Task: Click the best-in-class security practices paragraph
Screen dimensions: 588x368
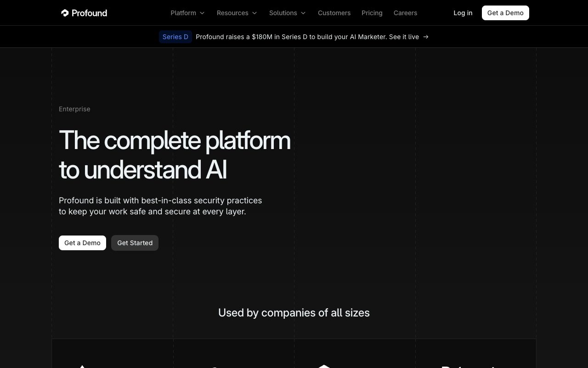Action: pos(160,206)
